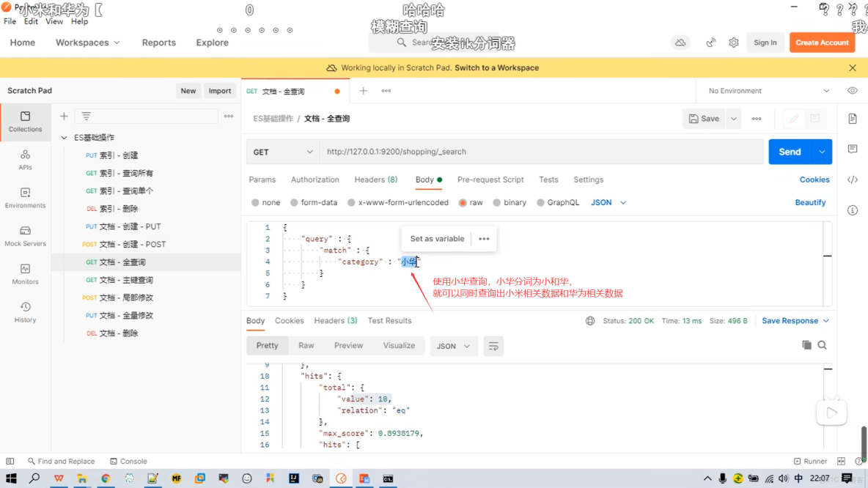
Task: Open the code snippet panel
Action: point(851,179)
